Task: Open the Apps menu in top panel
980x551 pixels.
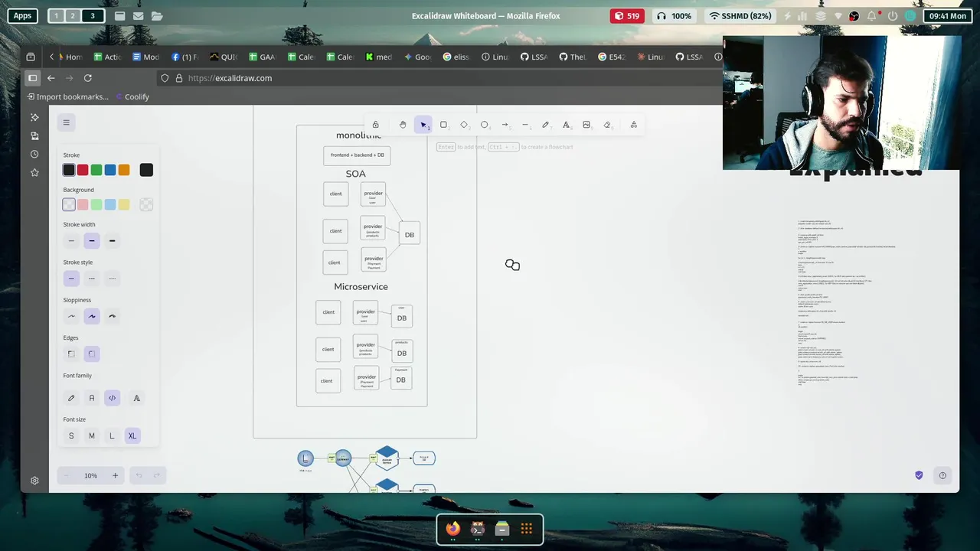Action: point(22,16)
